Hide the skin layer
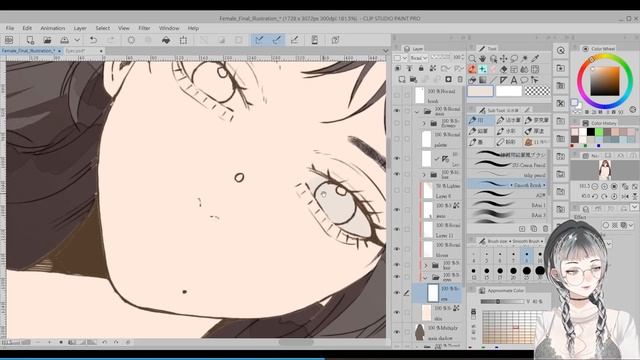 pos(397,312)
